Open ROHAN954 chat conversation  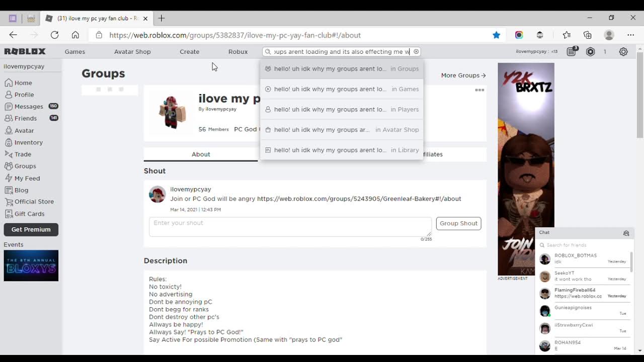click(584, 345)
